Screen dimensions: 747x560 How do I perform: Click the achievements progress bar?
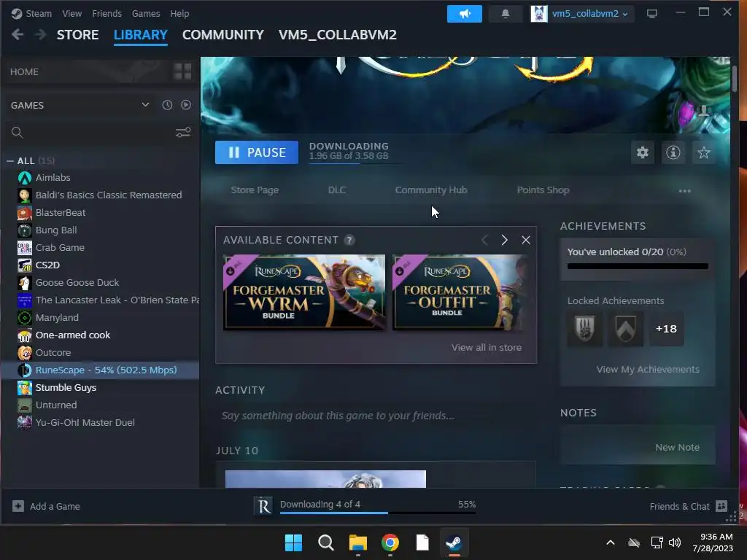click(x=638, y=266)
